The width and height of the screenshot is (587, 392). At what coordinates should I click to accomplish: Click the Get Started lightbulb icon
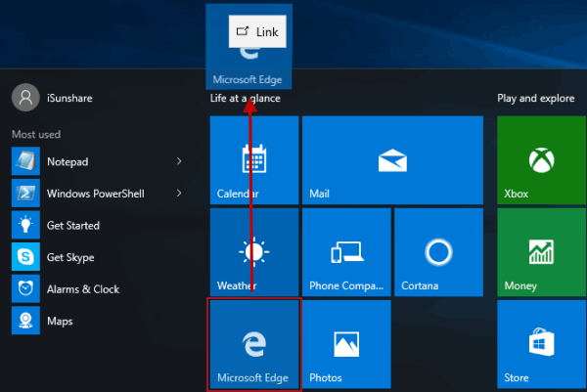[x=25, y=225]
